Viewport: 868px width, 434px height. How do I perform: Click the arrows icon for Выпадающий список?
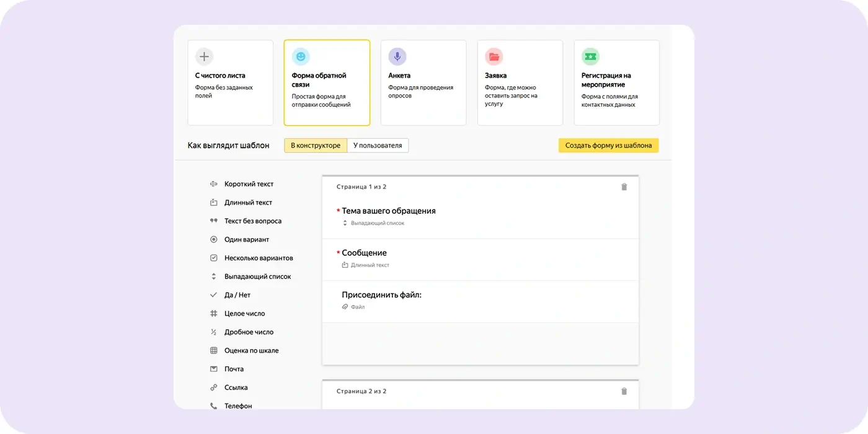(213, 277)
